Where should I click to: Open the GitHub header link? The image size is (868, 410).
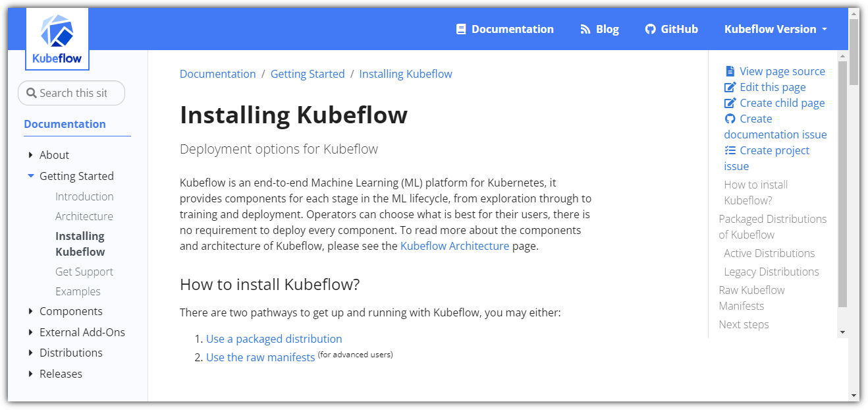[671, 29]
